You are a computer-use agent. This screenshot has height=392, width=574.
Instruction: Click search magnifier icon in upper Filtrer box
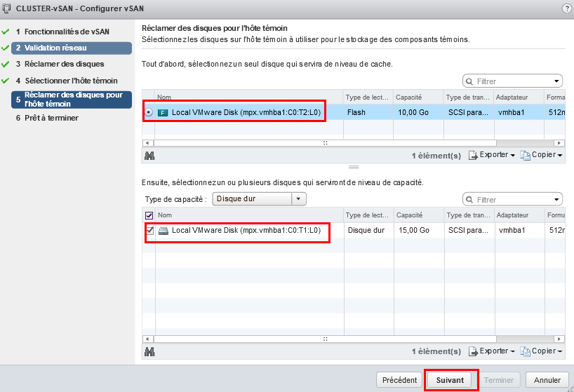coord(469,81)
